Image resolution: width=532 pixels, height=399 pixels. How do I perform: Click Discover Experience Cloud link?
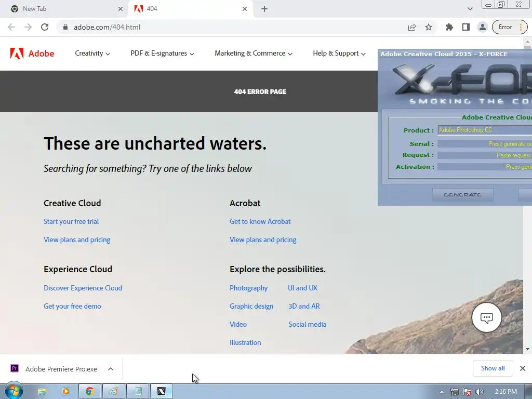83,288
